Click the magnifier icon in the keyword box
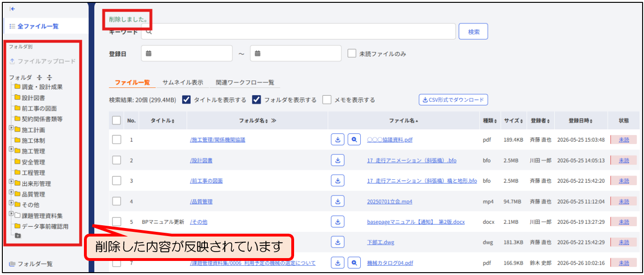The height and width of the screenshot is (275, 644). tap(149, 31)
